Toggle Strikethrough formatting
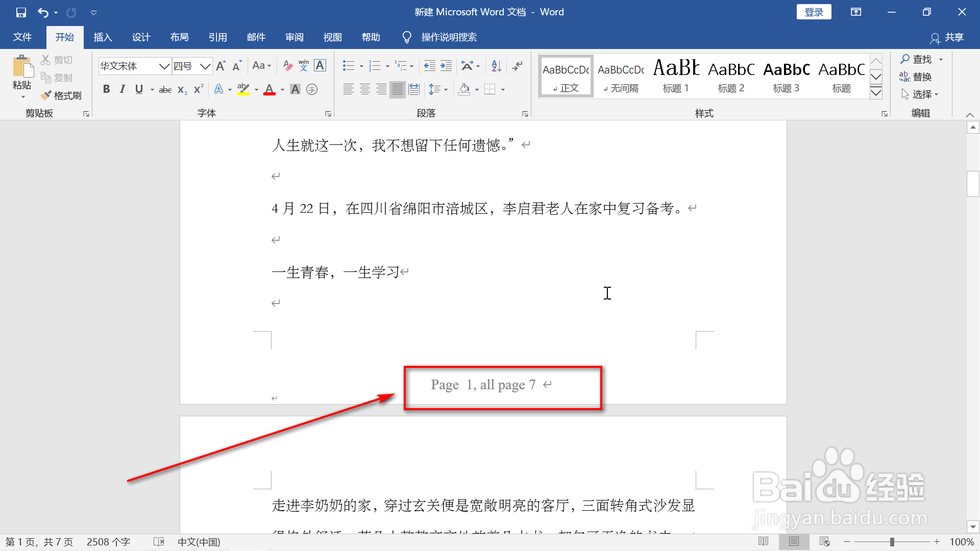 [x=165, y=90]
